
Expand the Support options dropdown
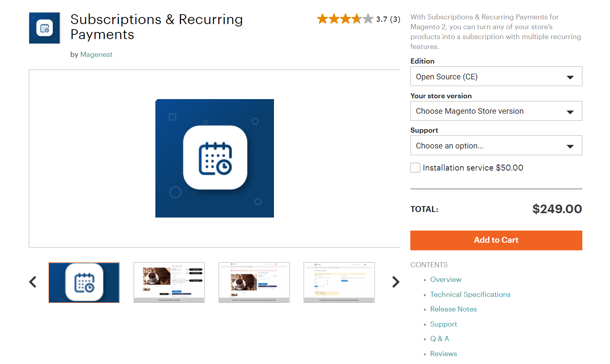pyautogui.click(x=496, y=146)
